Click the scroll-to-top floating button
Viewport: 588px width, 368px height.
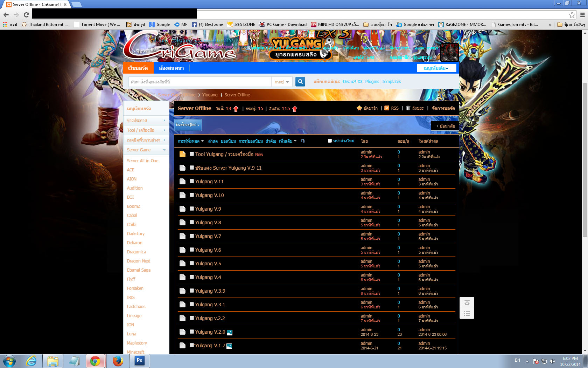[467, 302]
